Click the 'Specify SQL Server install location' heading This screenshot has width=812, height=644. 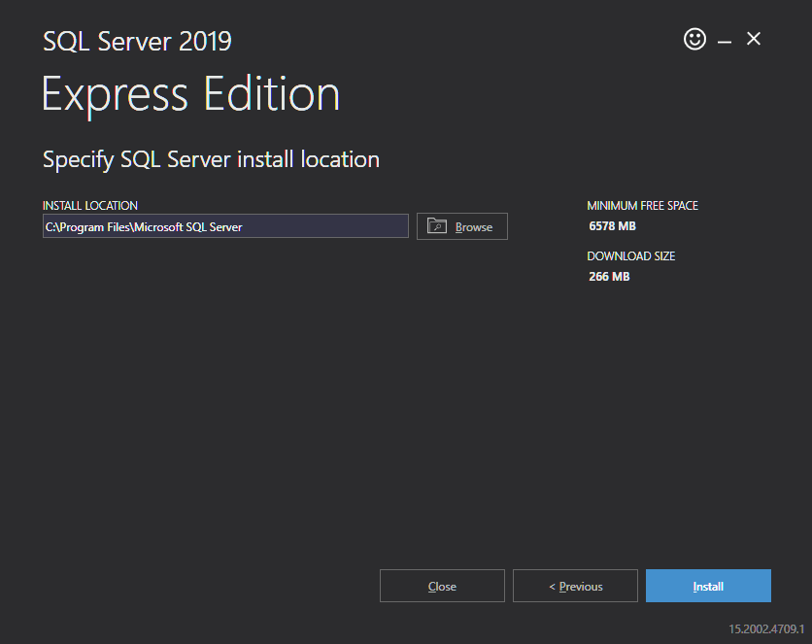tap(211, 159)
